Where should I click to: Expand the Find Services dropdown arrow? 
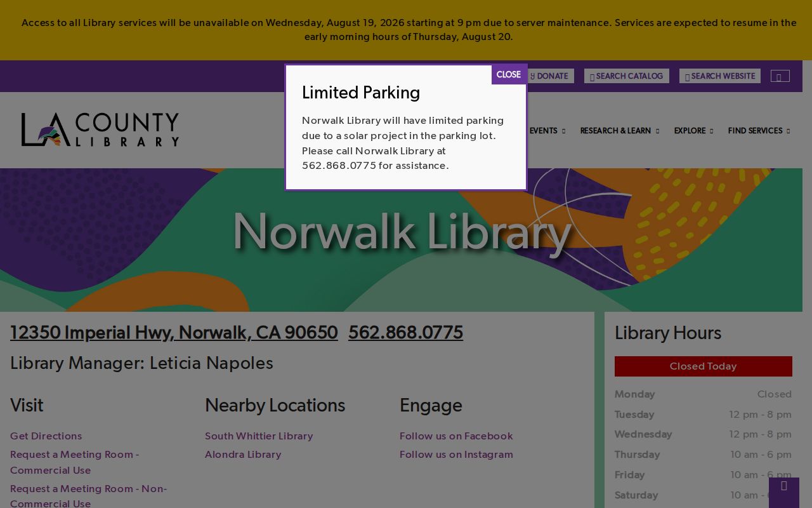[x=788, y=131]
